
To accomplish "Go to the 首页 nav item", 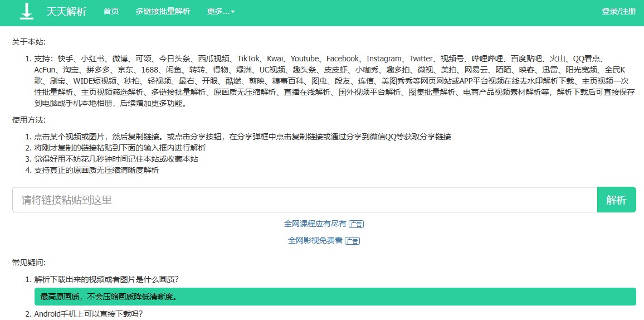I will click(x=111, y=12).
